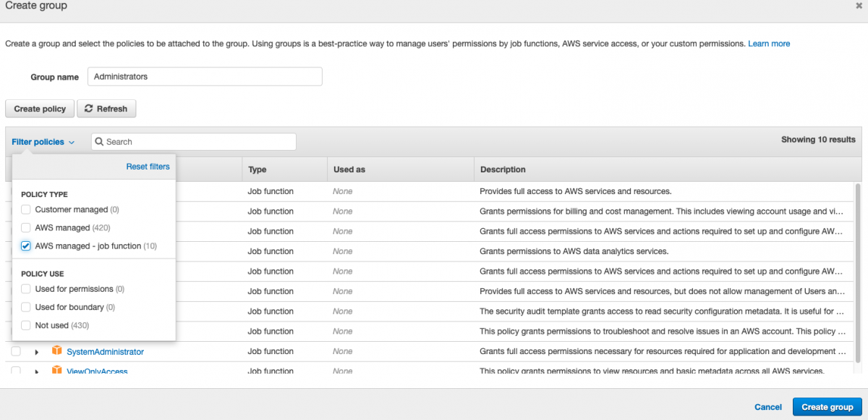The height and width of the screenshot is (420, 868).
Task: Click the policy cube icon next to ViewOnlyAccess
Action: (57, 371)
